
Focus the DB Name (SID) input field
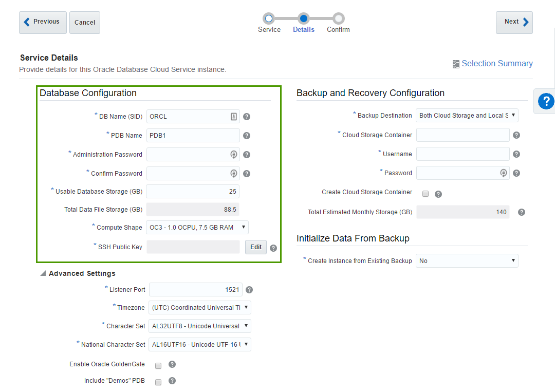coord(193,117)
